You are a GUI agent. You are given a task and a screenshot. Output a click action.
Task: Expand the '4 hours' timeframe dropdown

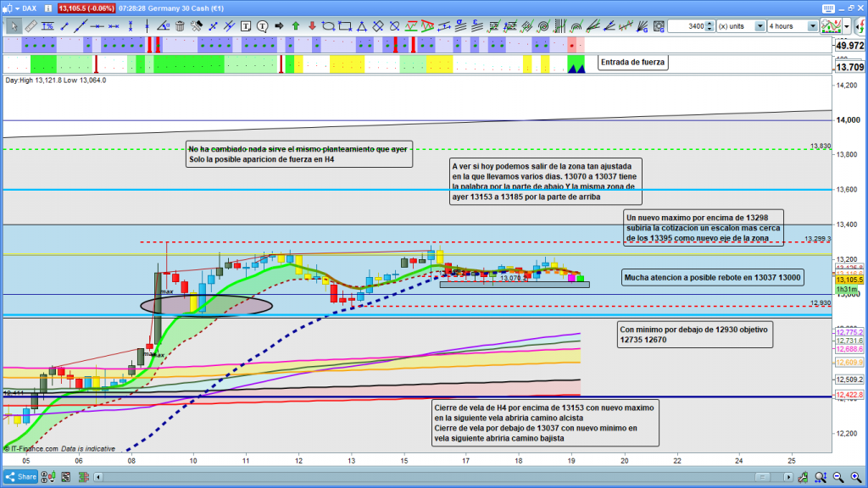812,26
